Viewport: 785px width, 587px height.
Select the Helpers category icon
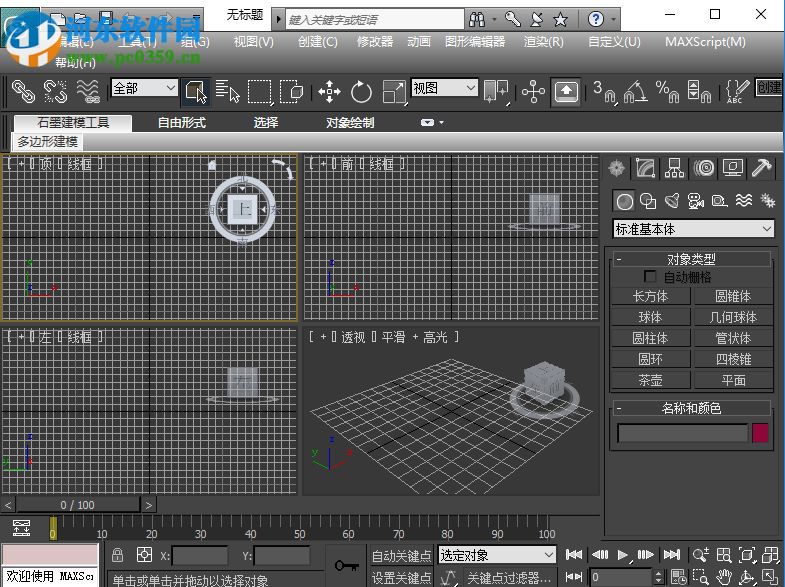coord(720,201)
